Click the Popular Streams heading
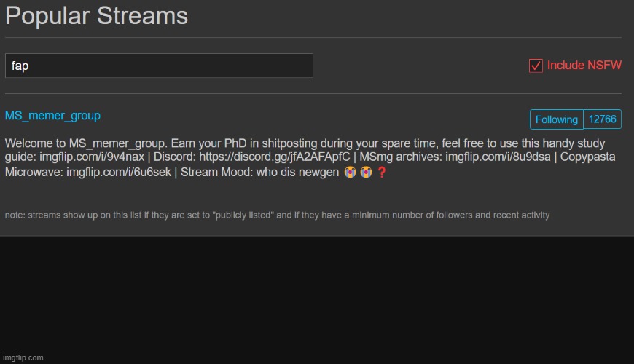 point(96,16)
